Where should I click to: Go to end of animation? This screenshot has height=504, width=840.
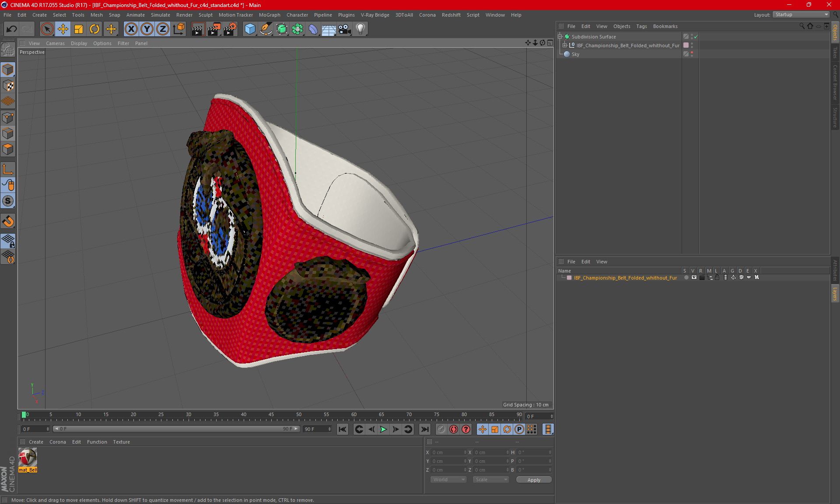424,429
